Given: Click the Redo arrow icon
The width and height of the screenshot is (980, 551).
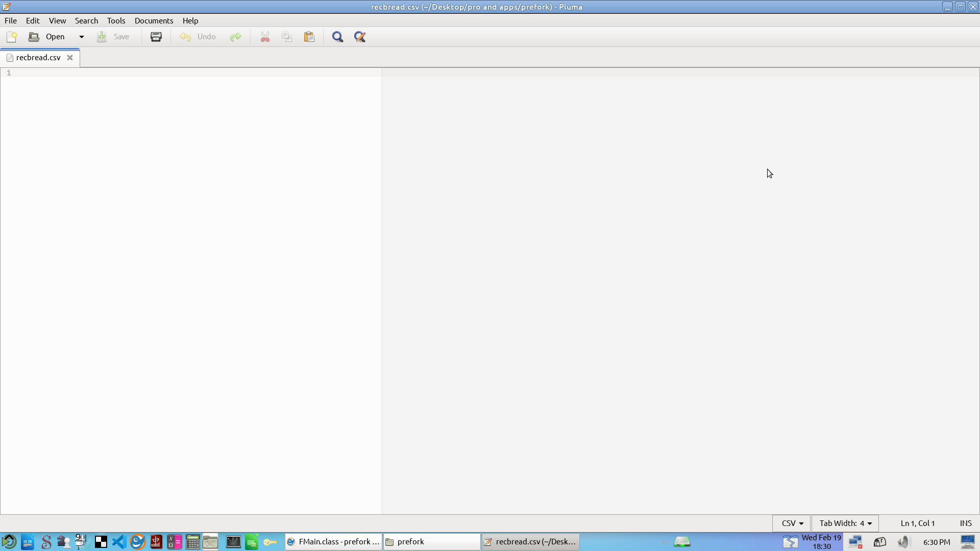Looking at the screenshot, I should coord(235,37).
